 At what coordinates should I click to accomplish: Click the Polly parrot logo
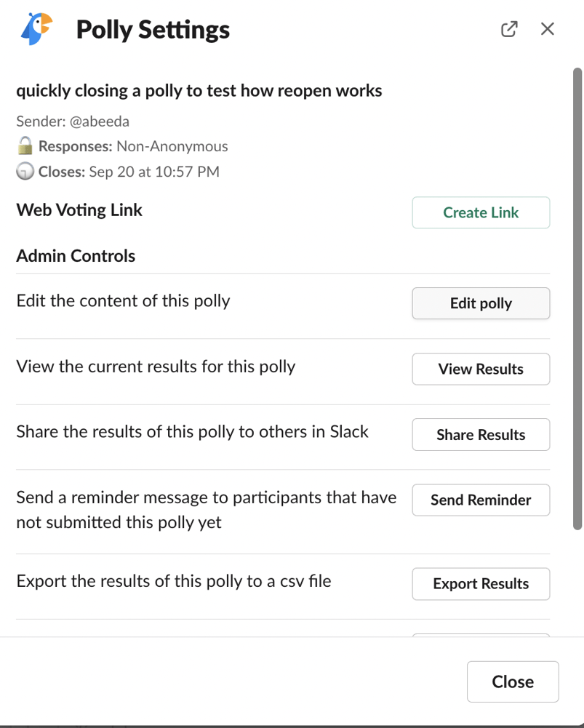coord(36,30)
